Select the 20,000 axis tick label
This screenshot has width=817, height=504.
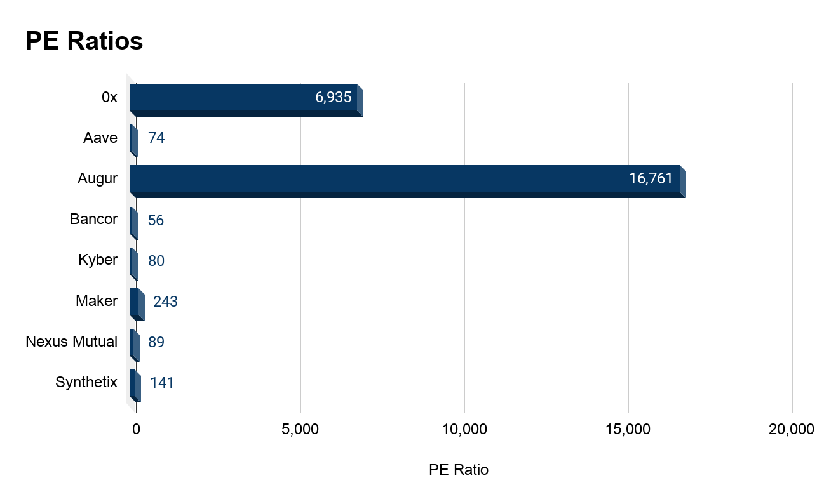pos(791,430)
